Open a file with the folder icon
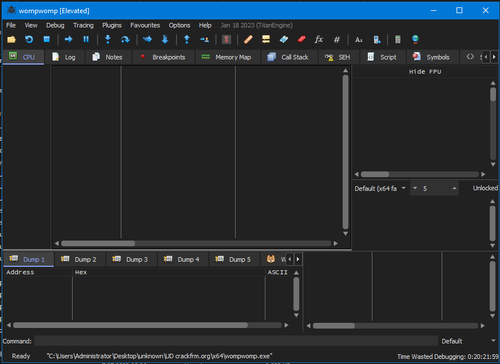 coord(11,39)
